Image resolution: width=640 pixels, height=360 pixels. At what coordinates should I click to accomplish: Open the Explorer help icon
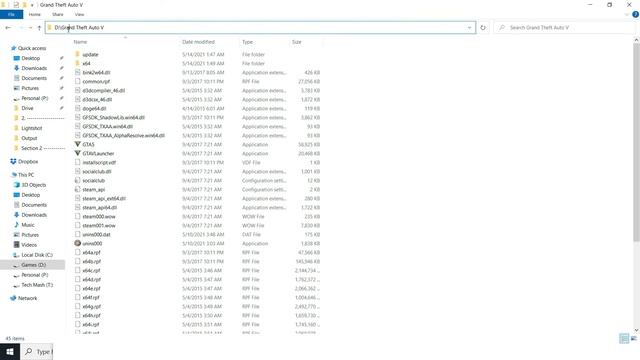[635, 14]
